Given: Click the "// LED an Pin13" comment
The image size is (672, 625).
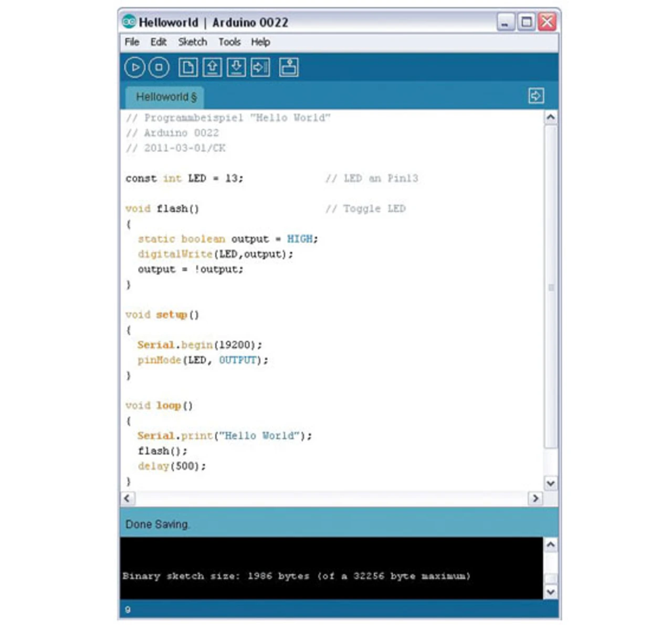Looking at the screenshot, I should (372, 179).
